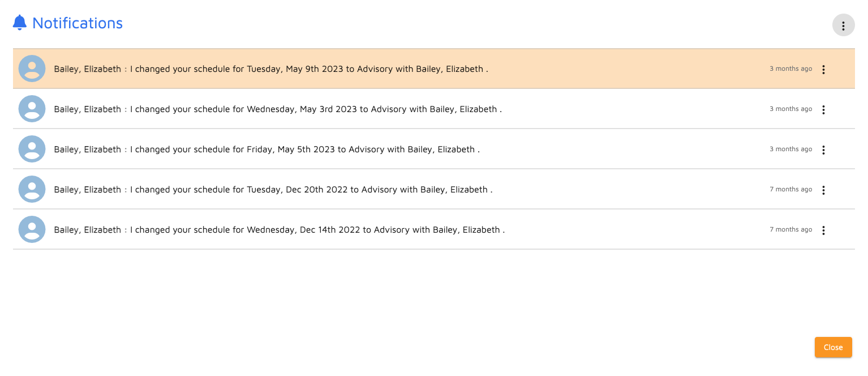Select the highlighted May 9th schedule change notification
Image resolution: width=868 pixels, height=376 pixels.
272,69
